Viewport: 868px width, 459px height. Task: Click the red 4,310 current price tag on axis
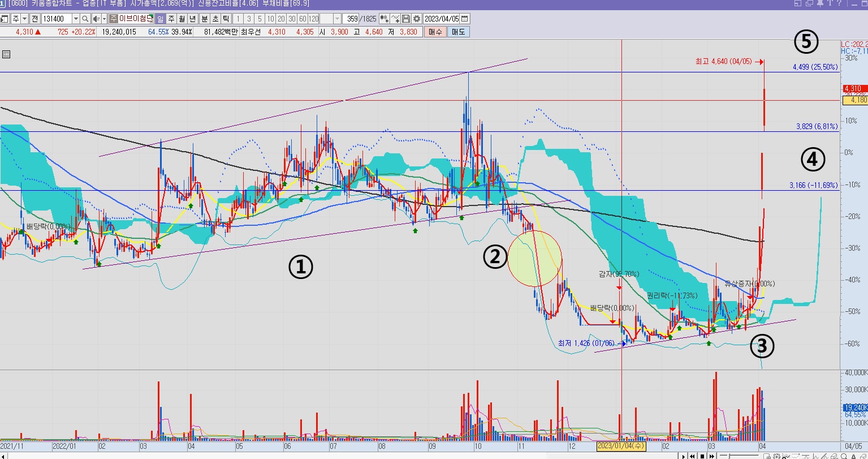pos(854,89)
